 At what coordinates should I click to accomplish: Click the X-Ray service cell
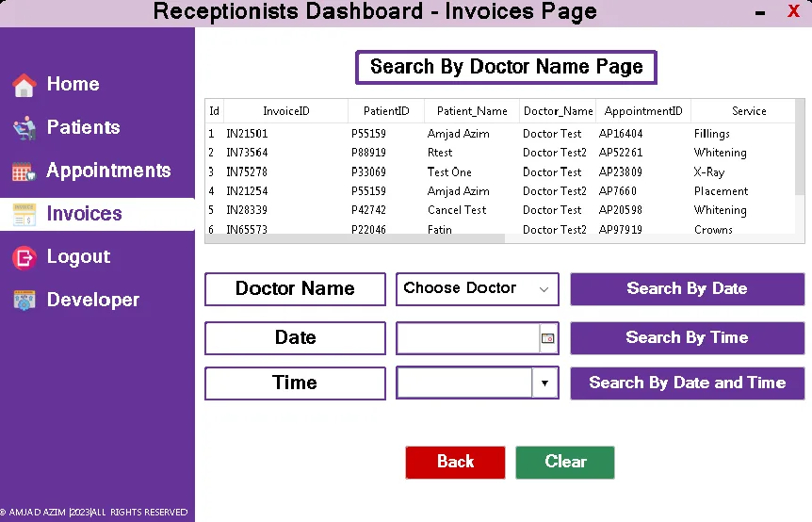coord(709,171)
